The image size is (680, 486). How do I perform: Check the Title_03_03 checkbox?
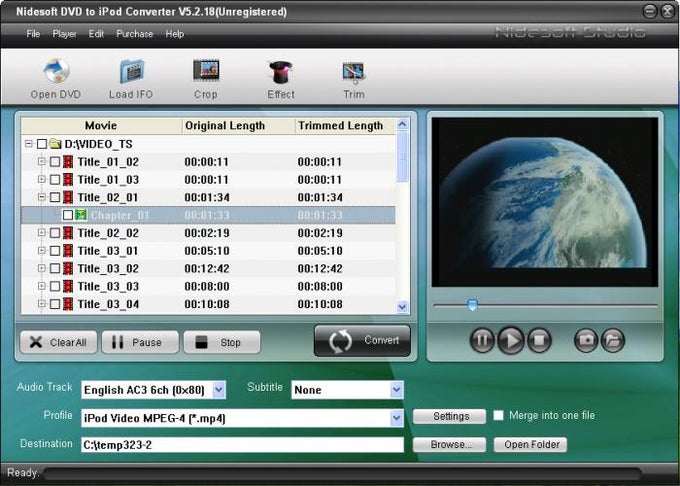(55, 286)
